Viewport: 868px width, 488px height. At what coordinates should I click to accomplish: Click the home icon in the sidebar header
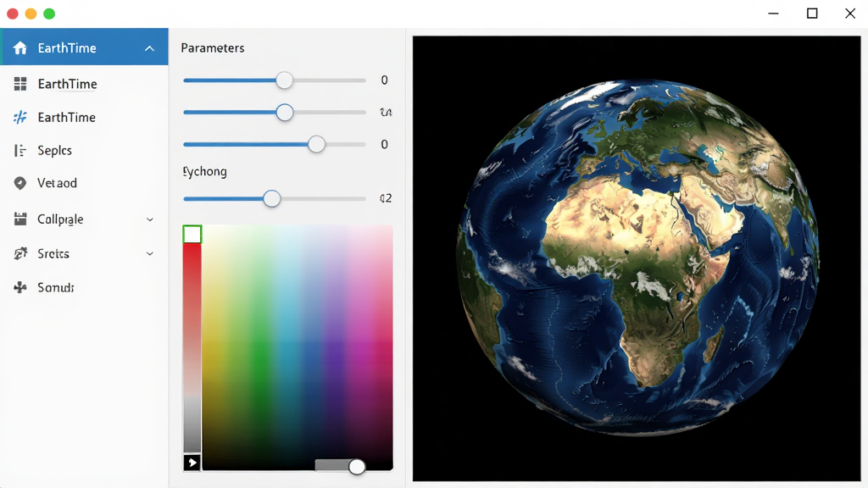tap(20, 48)
